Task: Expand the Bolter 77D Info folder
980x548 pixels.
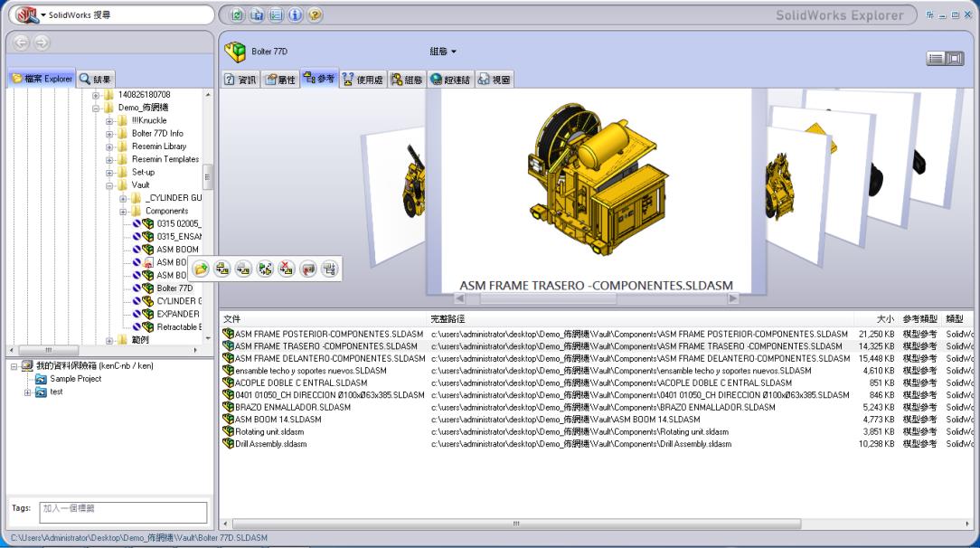Action: tap(110, 133)
